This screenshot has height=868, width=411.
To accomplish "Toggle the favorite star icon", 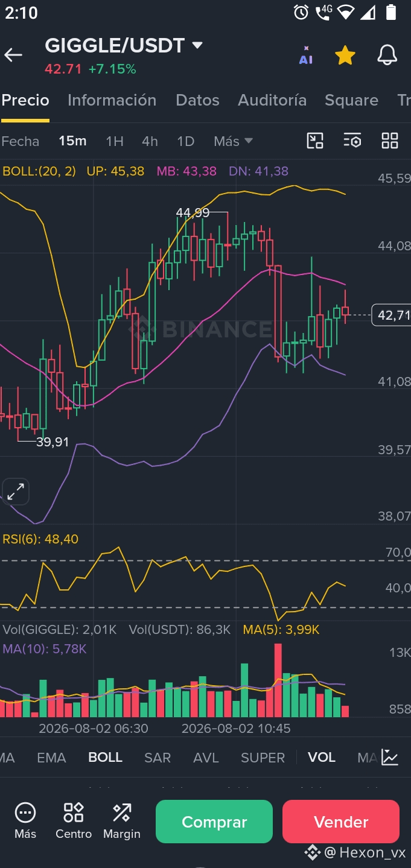I will click(x=345, y=55).
